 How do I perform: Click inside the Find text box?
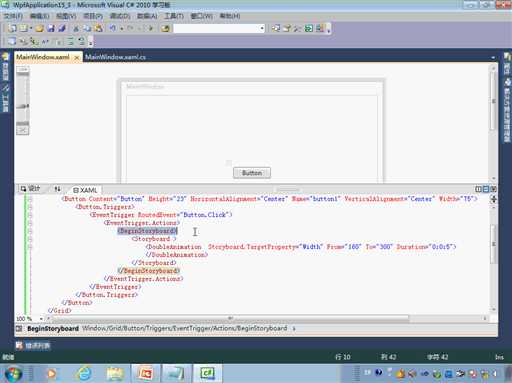(x=217, y=28)
